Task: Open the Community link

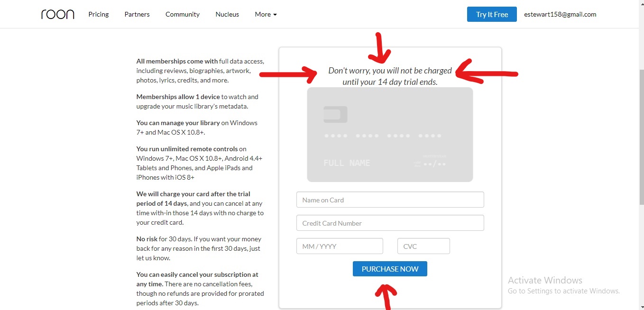Action: (183, 14)
